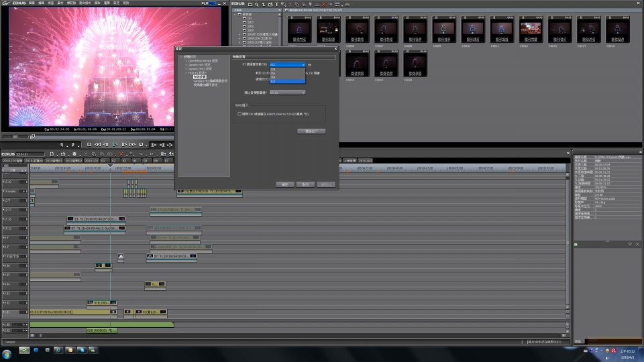Switch to the 2010-101 sequence tab
The width and height of the screenshot is (644, 362).
tap(91, 161)
